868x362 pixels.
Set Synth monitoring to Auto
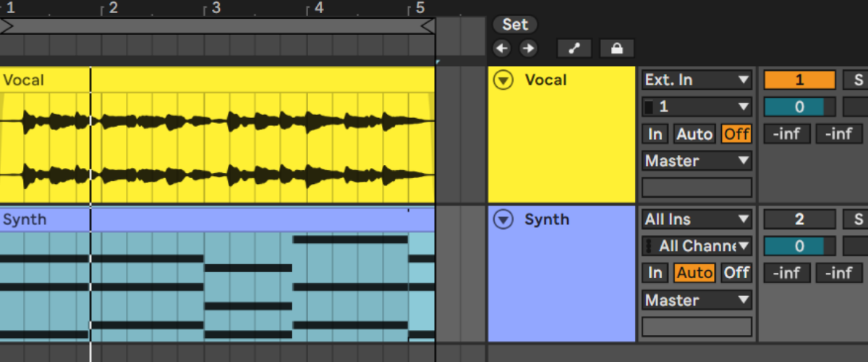694,272
